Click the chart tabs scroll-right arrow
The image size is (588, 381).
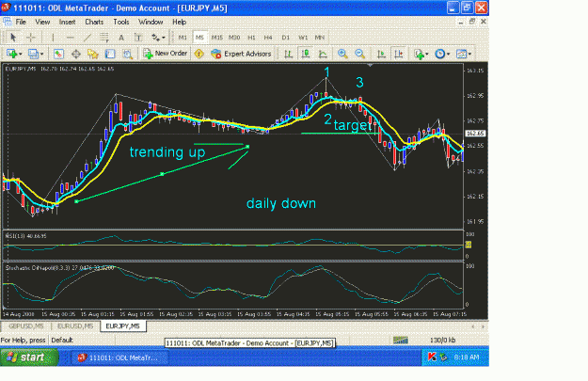[483, 326]
